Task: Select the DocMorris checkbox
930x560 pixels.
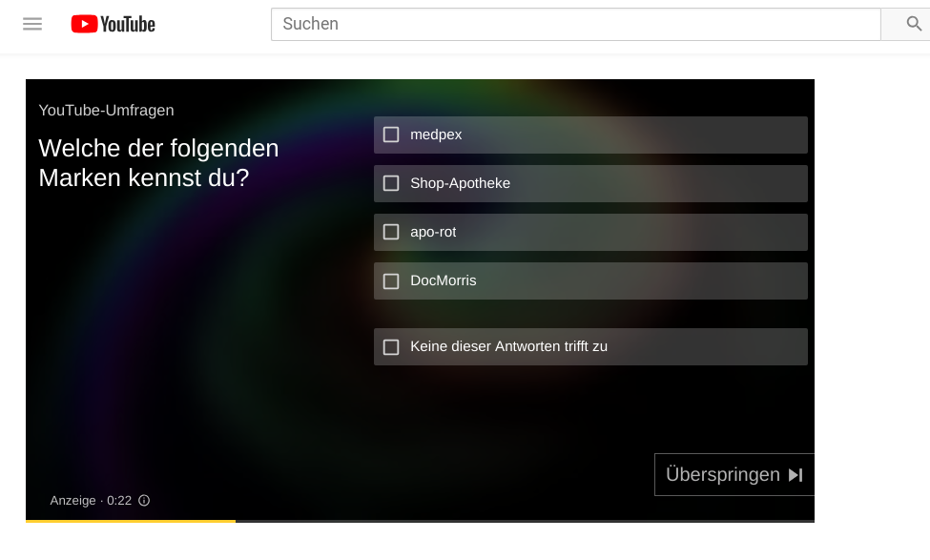Action: pyautogui.click(x=391, y=280)
